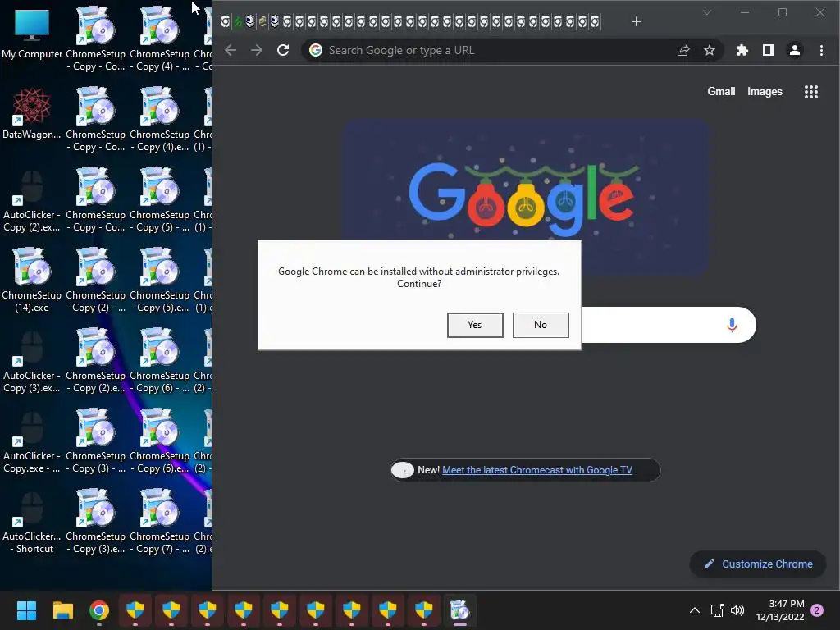Open notification center badge

pos(817,610)
